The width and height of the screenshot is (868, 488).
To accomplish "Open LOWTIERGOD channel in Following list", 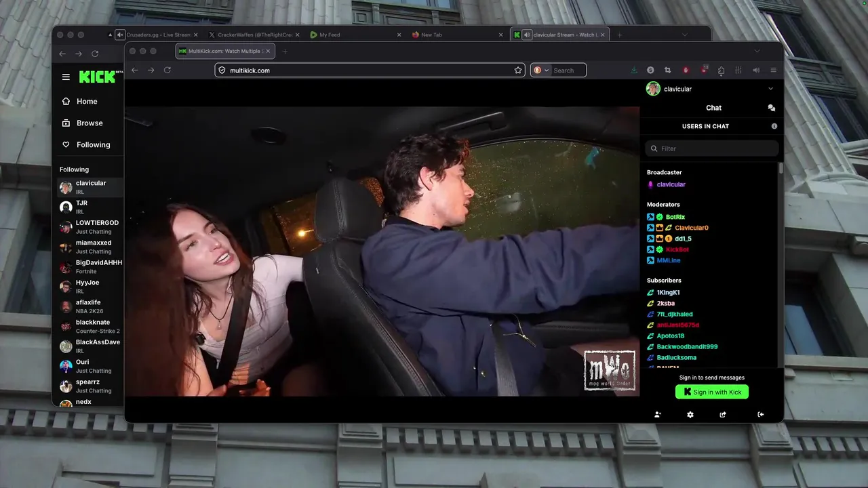I will (90, 227).
